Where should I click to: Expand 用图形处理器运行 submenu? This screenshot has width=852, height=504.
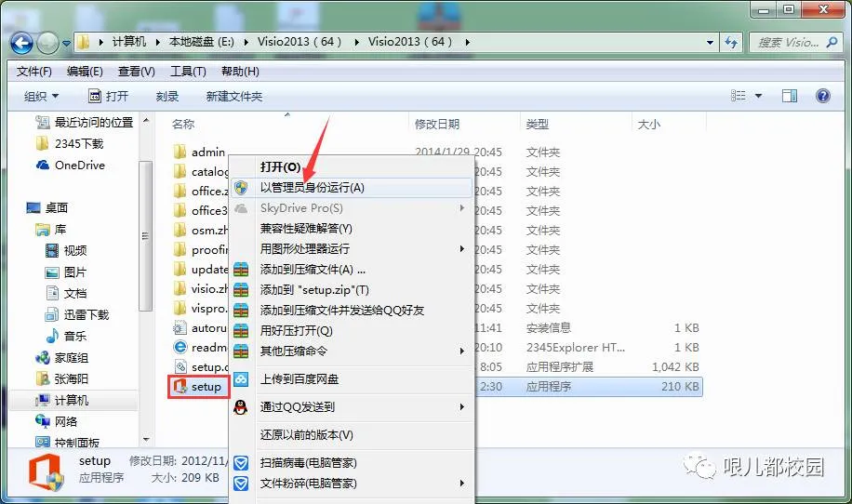point(352,248)
